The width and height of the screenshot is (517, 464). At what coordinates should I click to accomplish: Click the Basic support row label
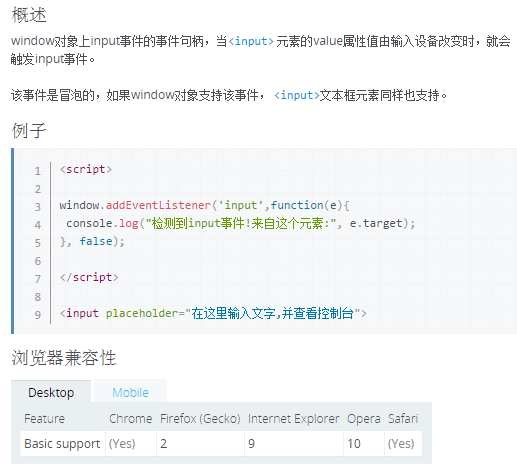(x=62, y=444)
